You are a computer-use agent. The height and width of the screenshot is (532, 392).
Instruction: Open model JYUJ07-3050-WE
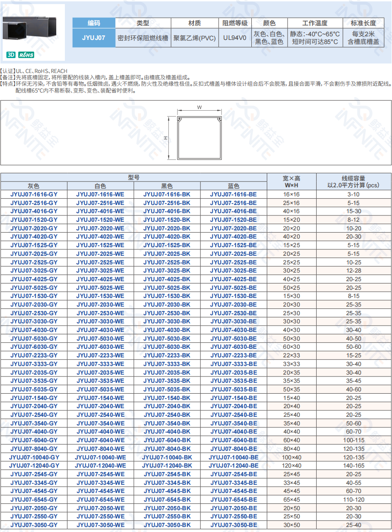point(100,525)
